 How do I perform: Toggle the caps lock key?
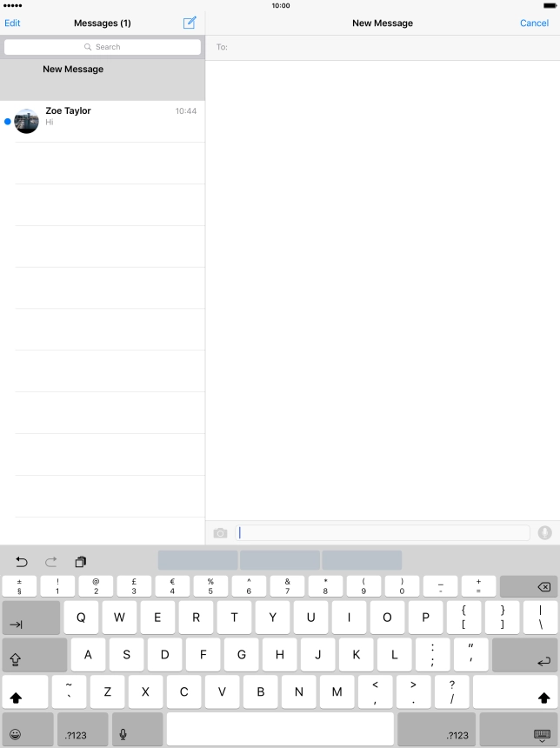[34, 655]
